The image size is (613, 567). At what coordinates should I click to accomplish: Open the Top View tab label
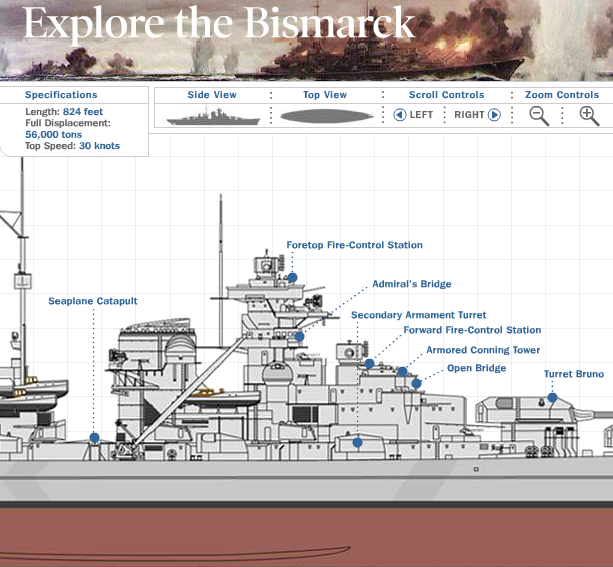coord(325,95)
